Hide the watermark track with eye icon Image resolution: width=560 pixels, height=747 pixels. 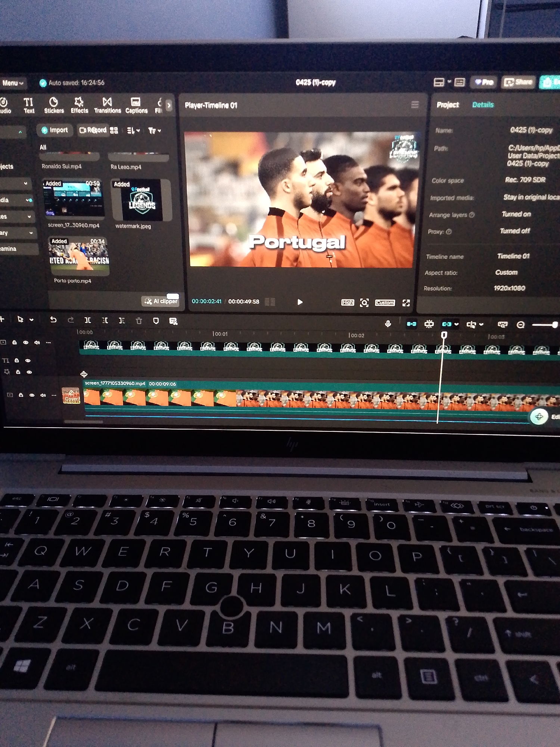point(26,342)
